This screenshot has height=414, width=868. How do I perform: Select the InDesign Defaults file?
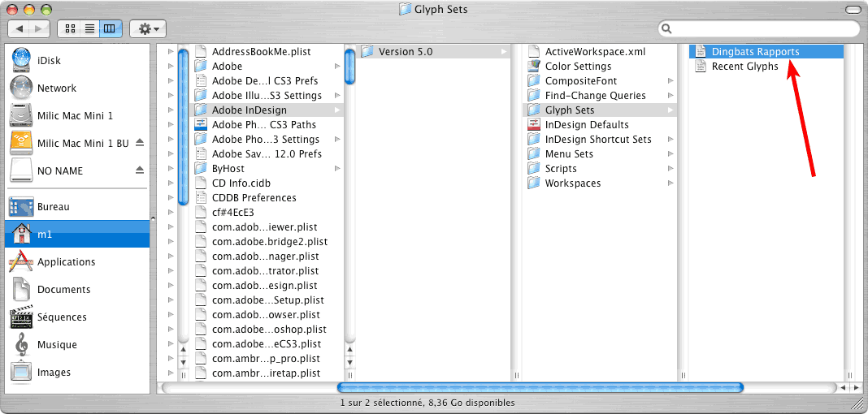point(587,125)
